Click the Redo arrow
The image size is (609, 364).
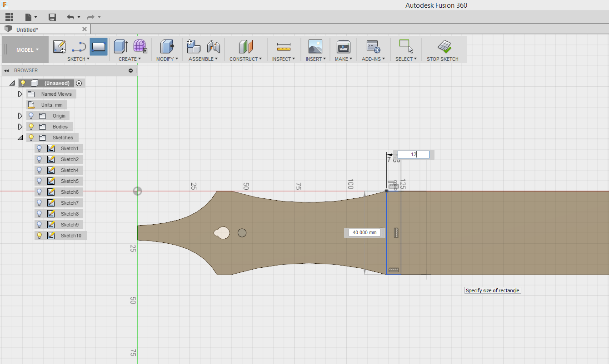[x=91, y=17]
